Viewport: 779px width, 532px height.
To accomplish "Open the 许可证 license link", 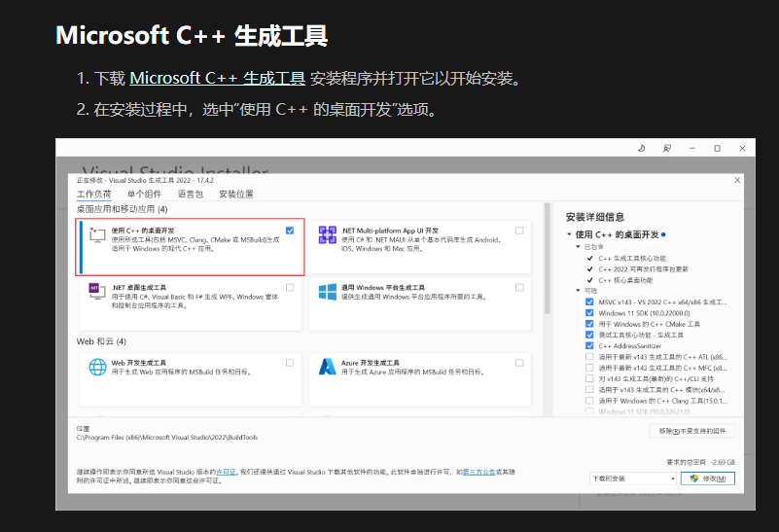I will pyautogui.click(x=226, y=472).
